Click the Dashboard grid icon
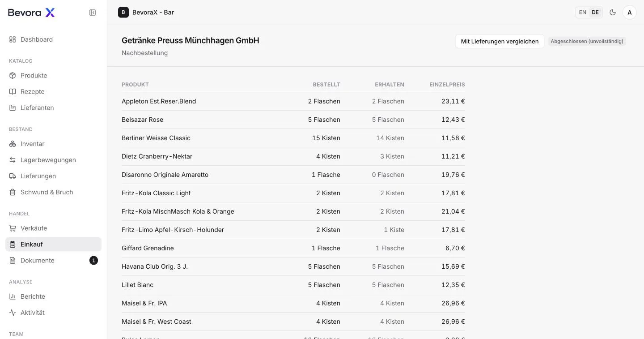This screenshot has height=339, width=644. 13,39
